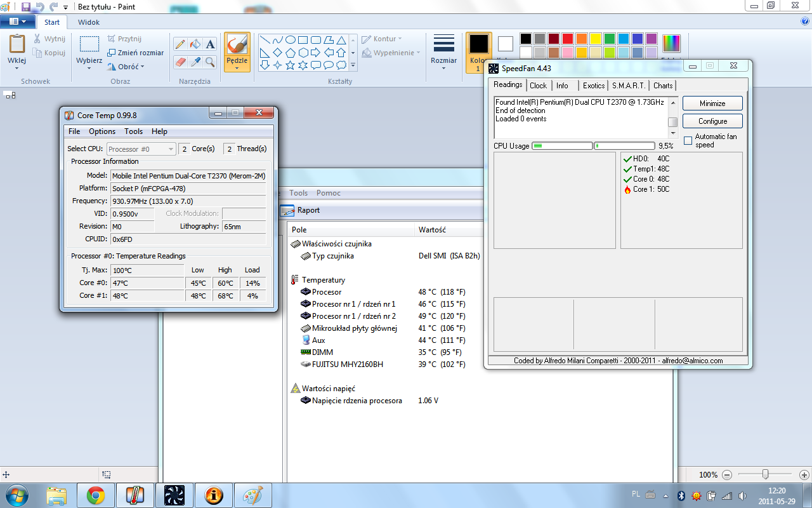Open Windows Explorer from the taskbar
Image resolution: width=812 pixels, height=508 pixels.
tap(56, 495)
